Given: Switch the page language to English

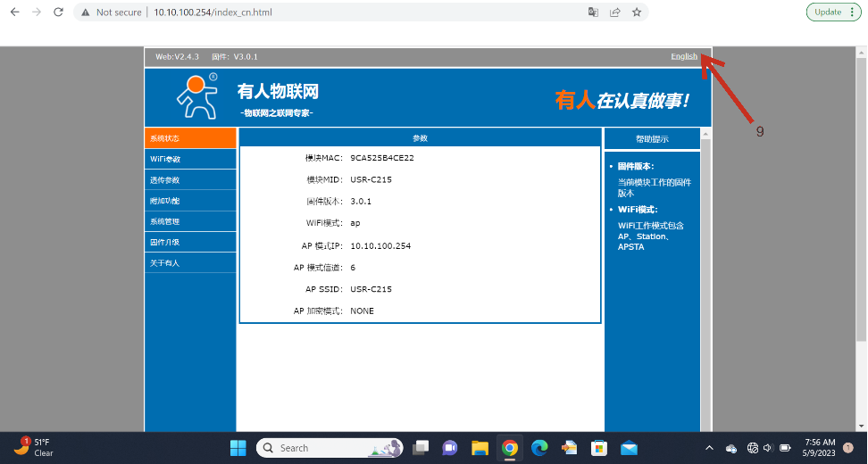Looking at the screenshot, I should (x=684, y=56).
